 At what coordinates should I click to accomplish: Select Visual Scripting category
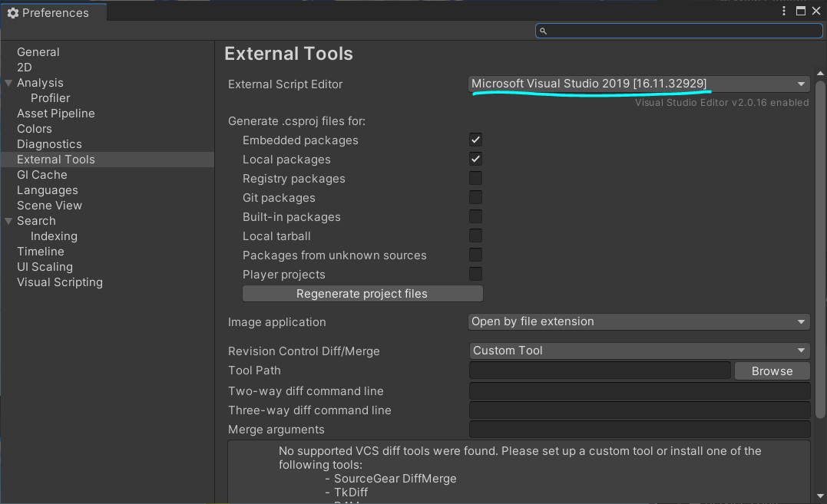(60, 282)
